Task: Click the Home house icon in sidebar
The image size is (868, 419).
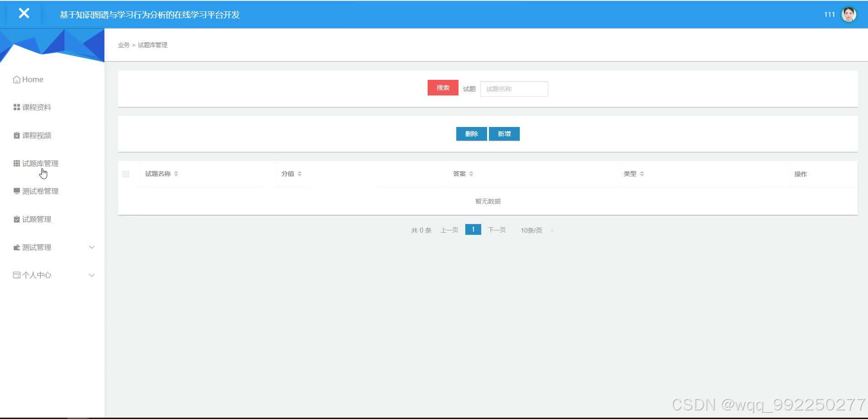Action: coord(17,79)
